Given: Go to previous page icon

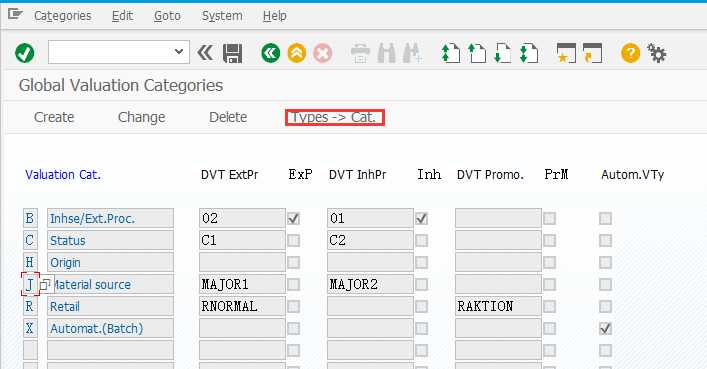Looking at the screenshot, I should [x=477, y=53].
